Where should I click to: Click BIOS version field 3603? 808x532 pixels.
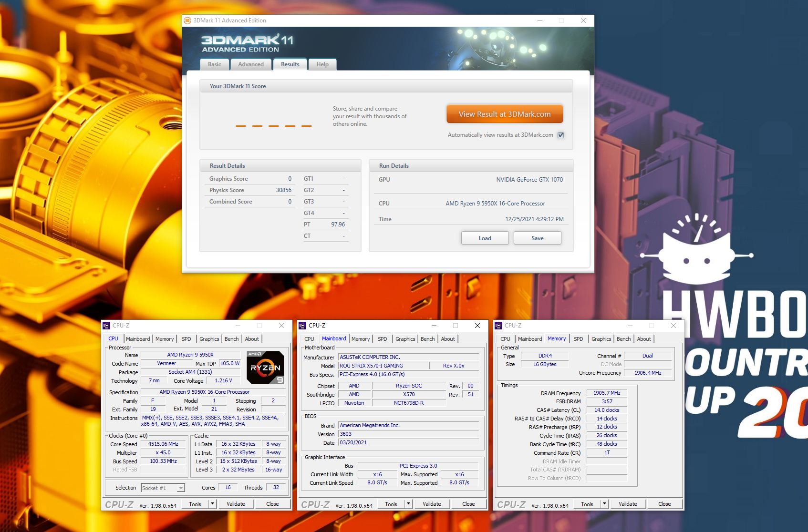408,434
